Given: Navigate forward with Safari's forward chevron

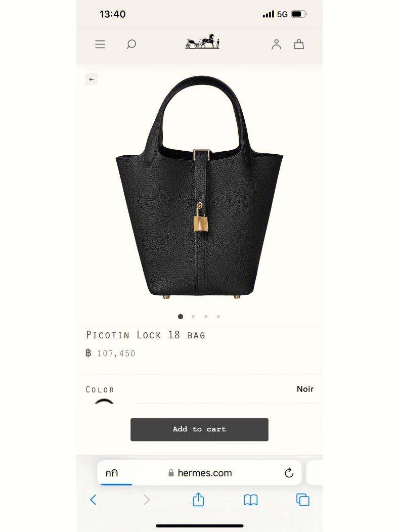Looking at the screenshot, I should 147,500.
